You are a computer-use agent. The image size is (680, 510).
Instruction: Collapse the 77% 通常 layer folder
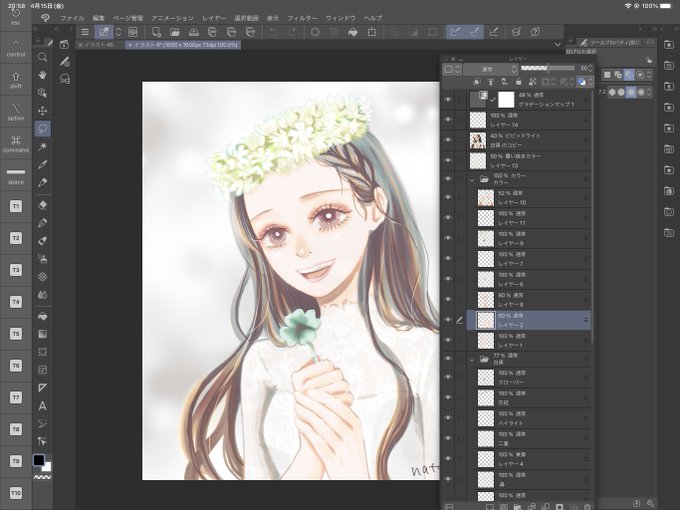[472, 359]
